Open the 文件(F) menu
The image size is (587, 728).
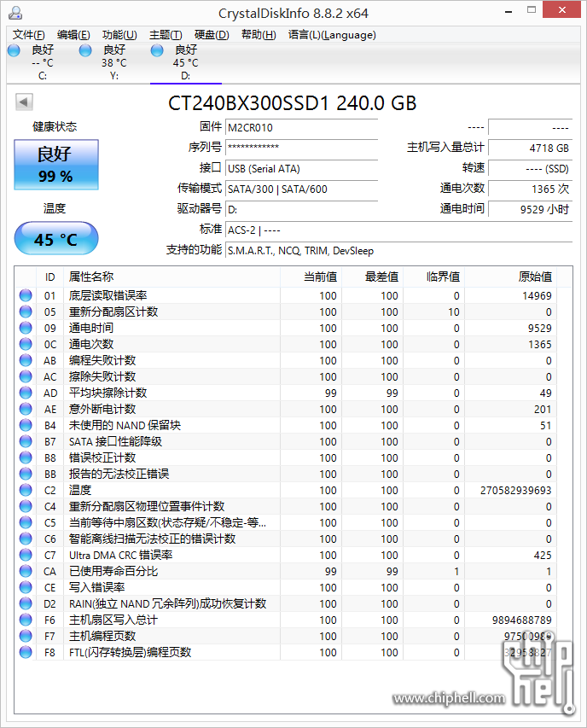tap(29, 35)
